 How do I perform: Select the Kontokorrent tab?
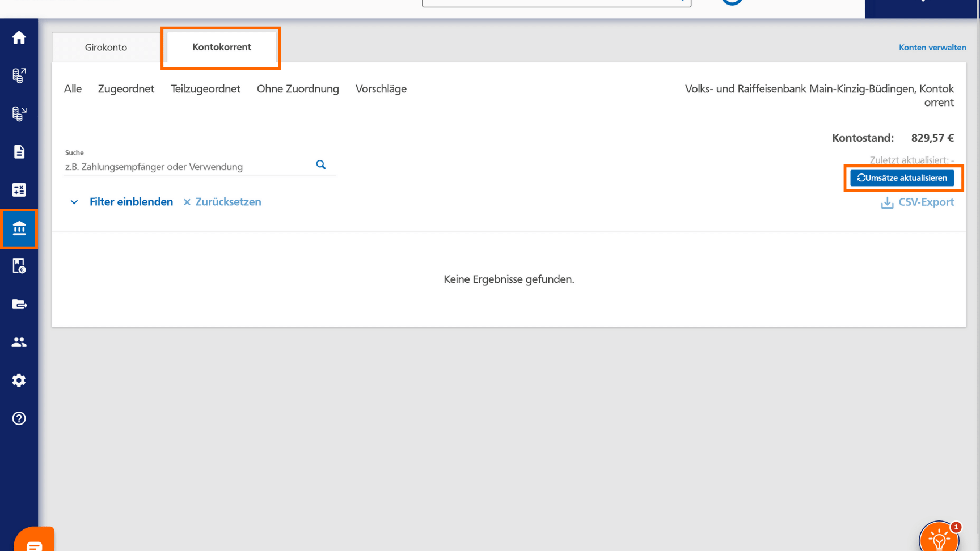pyautogui.click(x=221, y=48)
